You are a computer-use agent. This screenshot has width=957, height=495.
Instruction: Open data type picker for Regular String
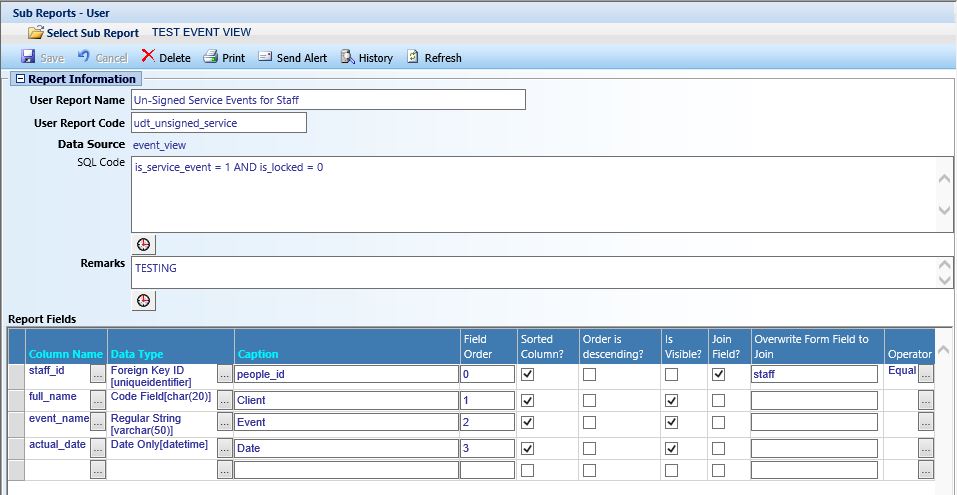tap(225, 422)
